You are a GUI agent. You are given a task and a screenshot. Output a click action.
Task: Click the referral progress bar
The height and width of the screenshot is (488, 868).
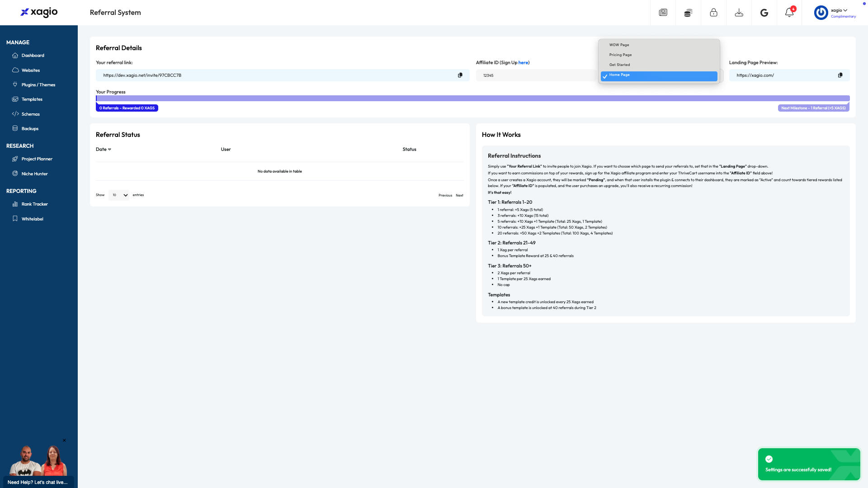tap(473, 99)
